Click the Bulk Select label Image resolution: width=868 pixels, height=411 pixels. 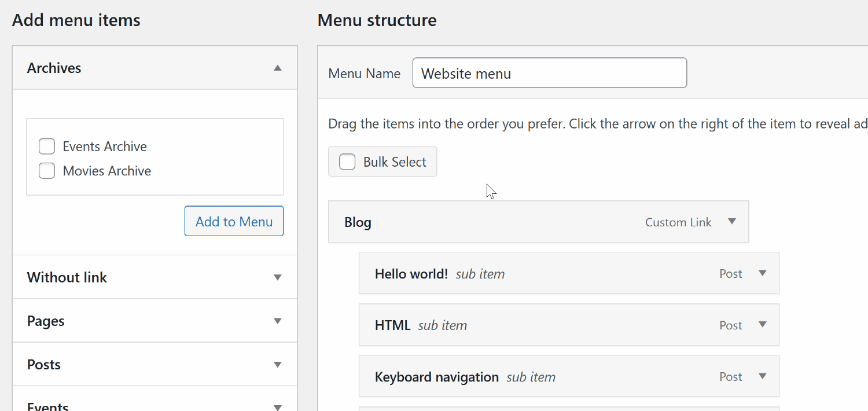[x=395, y=162]
